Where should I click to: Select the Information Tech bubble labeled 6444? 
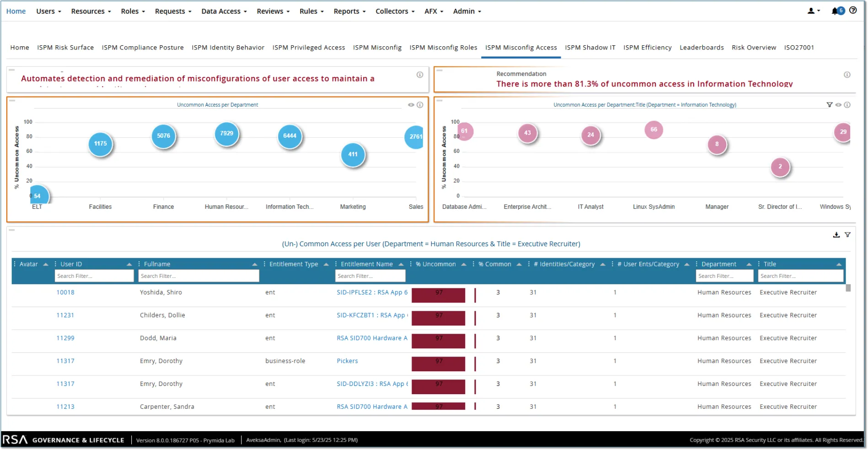tap(289, 136)
